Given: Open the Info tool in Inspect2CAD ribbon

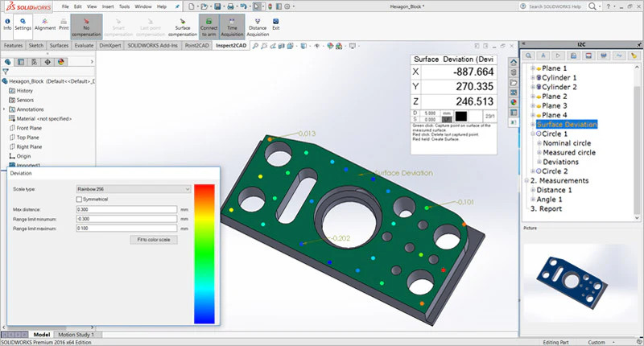Looking at the screenshot, I should pos(7,25).
